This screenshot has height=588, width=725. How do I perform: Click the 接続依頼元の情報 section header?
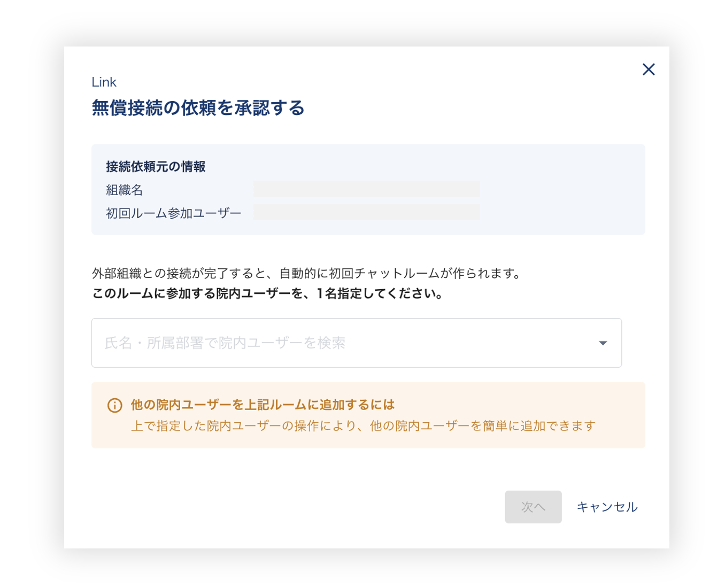[x=156, y=167]
